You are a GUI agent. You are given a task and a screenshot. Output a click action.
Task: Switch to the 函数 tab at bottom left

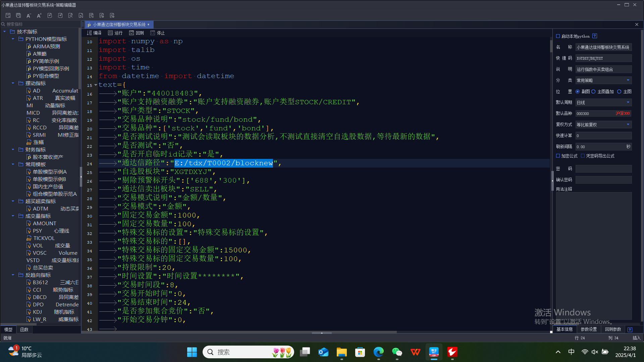click(x=24, y=329)
